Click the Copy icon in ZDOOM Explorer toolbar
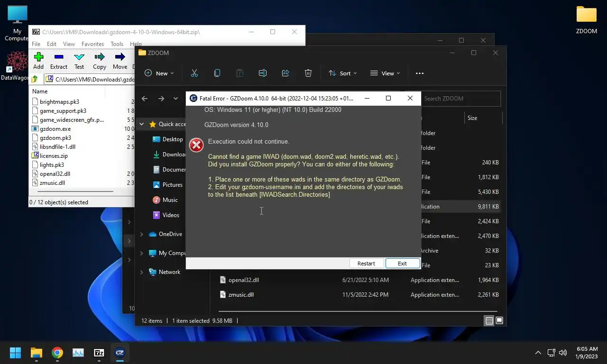The width and height of the screenshot is (607, 364). click(x=217, y=73)
